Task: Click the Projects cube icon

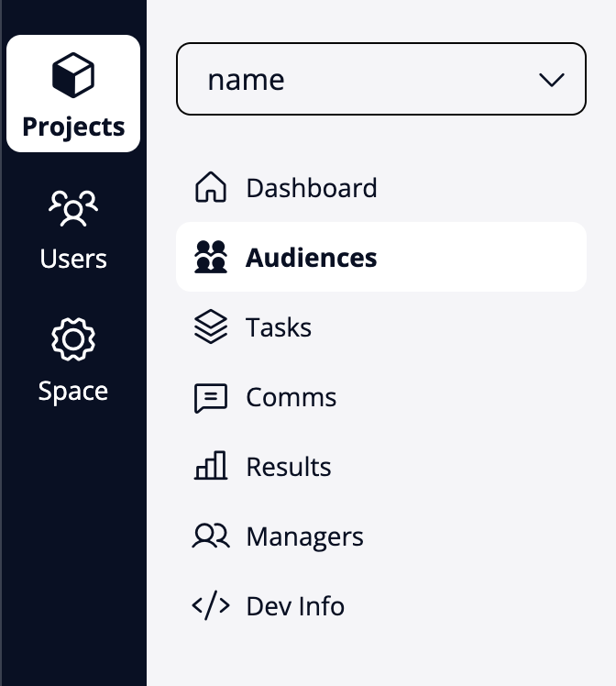Action: 73,75
